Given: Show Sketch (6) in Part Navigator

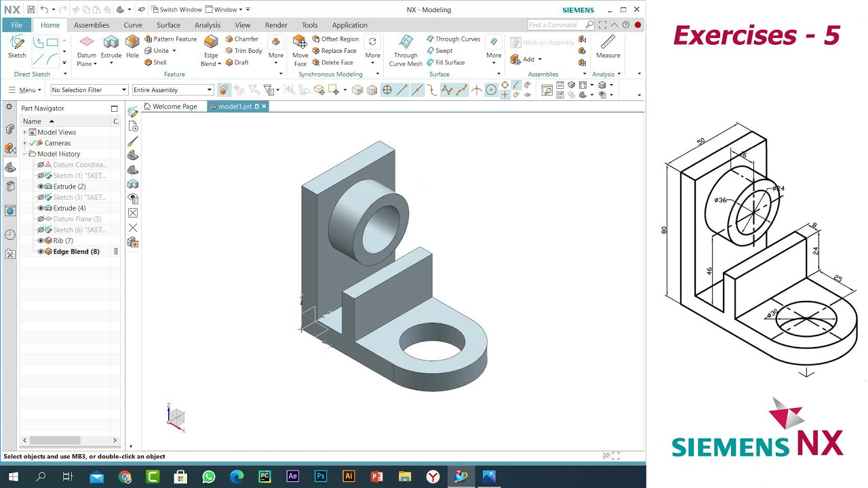Looking at the screenshot, I should point(41,230).
